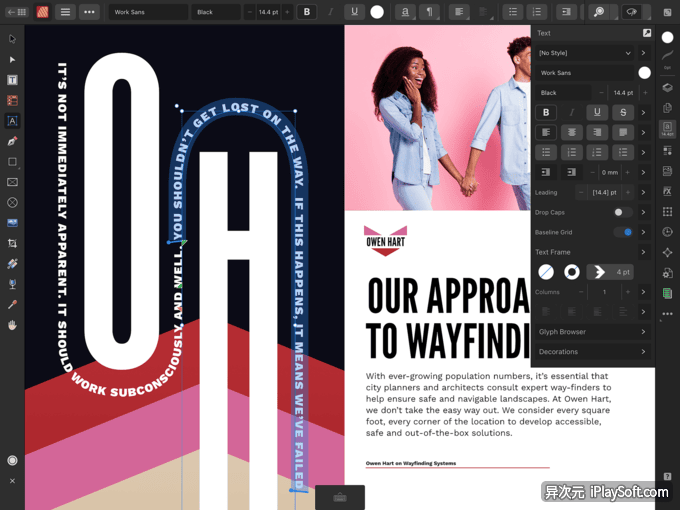Screen dimensions: 680x510
Task: Open the three-dots more menu in top bar
Action: tap(90, 12)
